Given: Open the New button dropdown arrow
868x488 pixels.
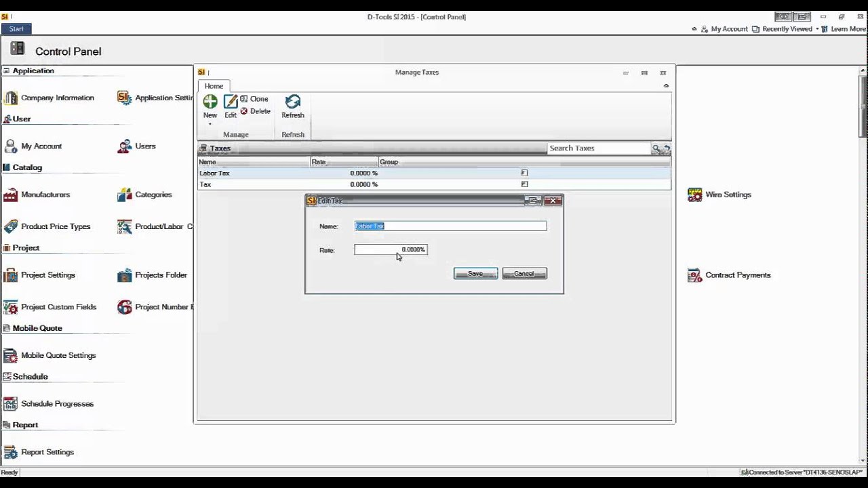Looking at the screenshot, I should pyautogui.click(x=210, y=124).
